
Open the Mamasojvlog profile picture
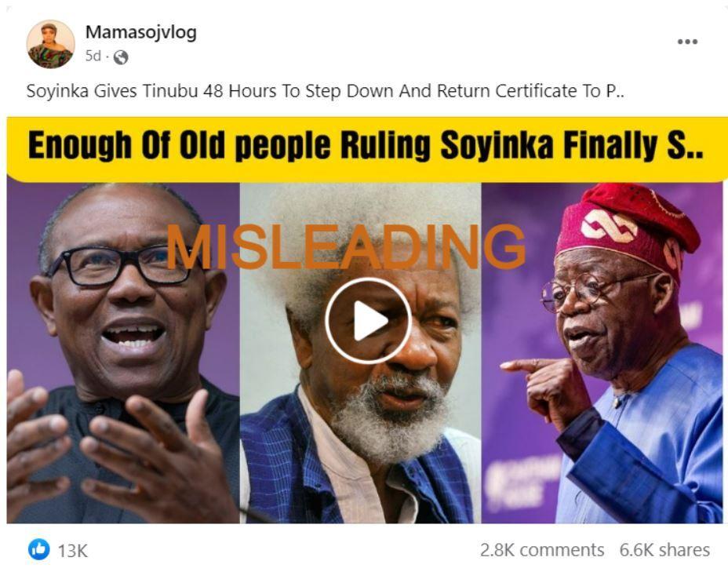51,44
